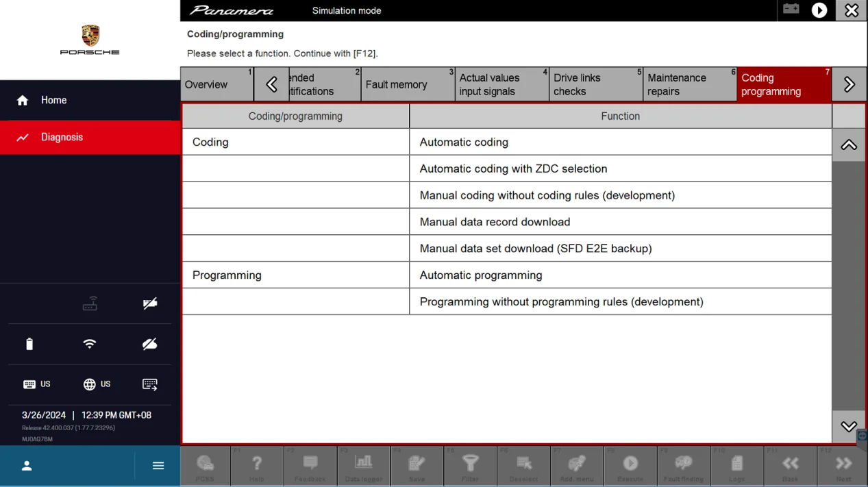Image resolution: width=868 pixels, height=487 pixels.
Task: Click the on-screen keyboard icon
Action: point(150,384)
